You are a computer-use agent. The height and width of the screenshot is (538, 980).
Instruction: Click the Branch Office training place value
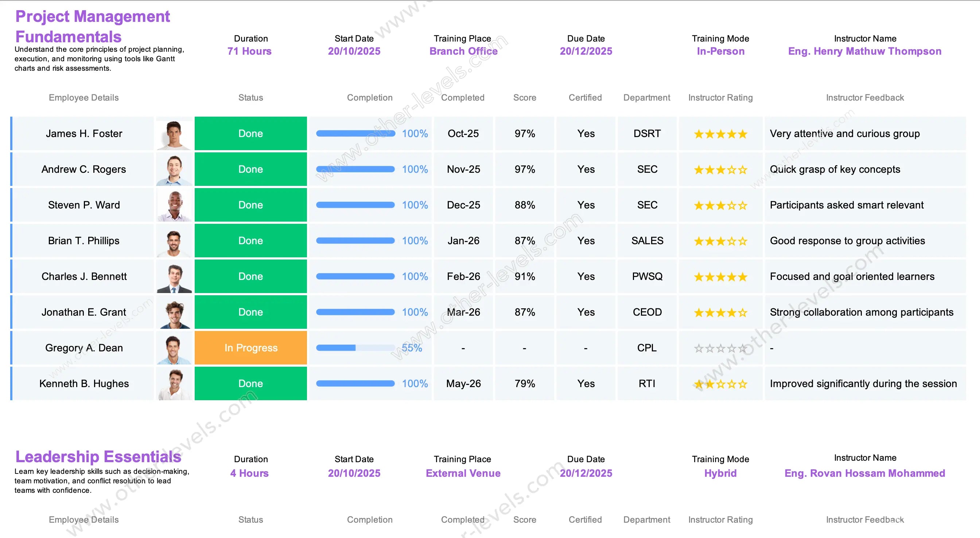coord(463,51)
